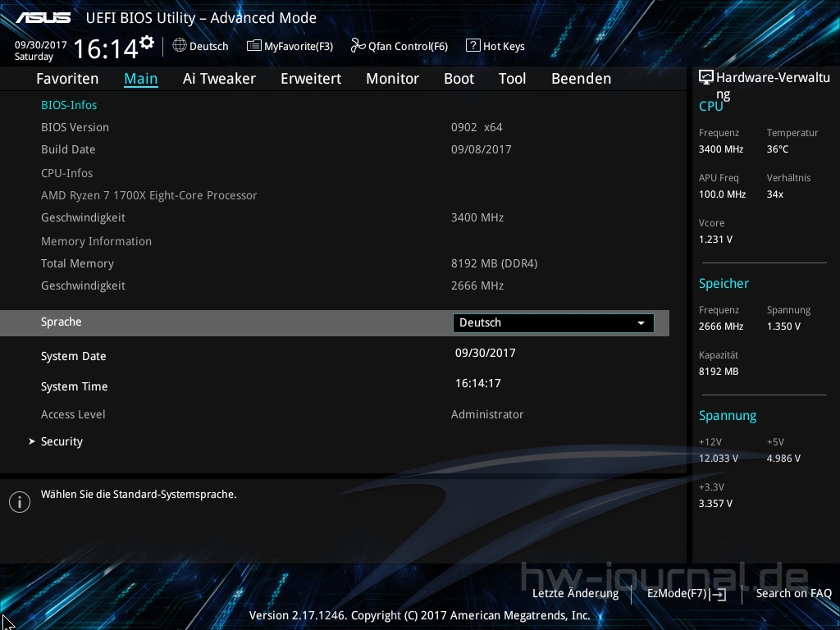
Task: Click Total Memory value 8192 MB (DDR4)
Action: [x=494, y=263]
